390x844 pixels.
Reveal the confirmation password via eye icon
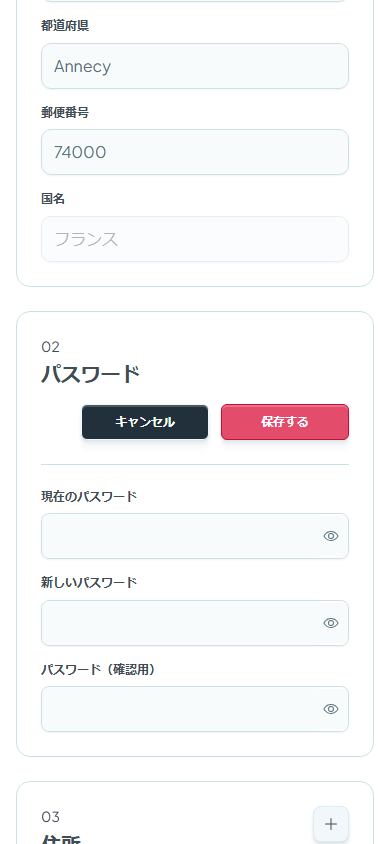pyautogui.click(x=331, y=709)
